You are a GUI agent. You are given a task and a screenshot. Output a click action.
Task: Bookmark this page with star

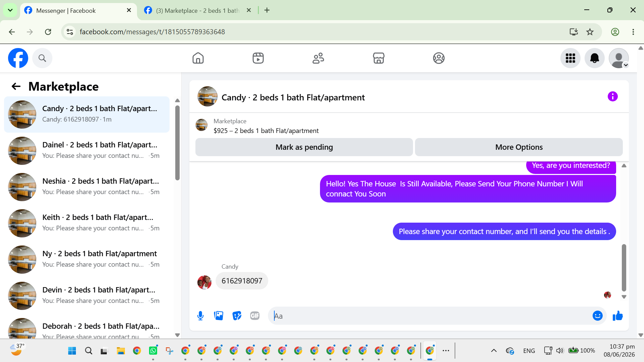pos(590,32)
